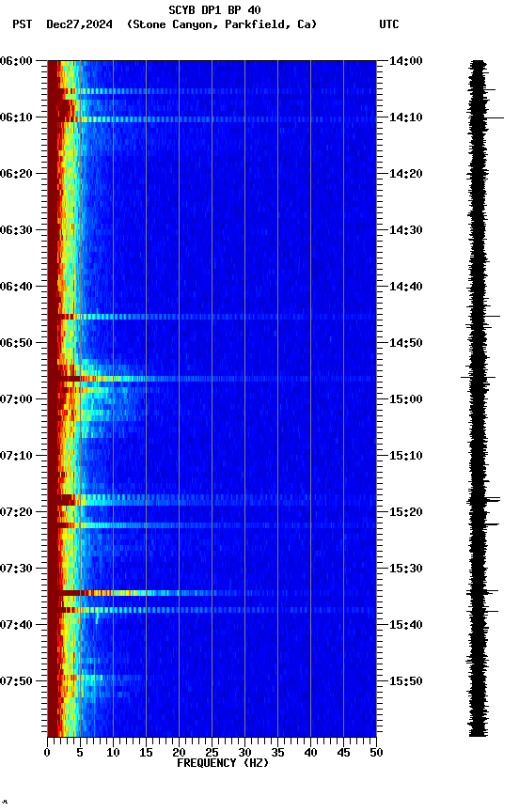This screenshot has width=519, height=812.
Task: Click the "14:40" UTC time label
Action: tap(406, 287)
